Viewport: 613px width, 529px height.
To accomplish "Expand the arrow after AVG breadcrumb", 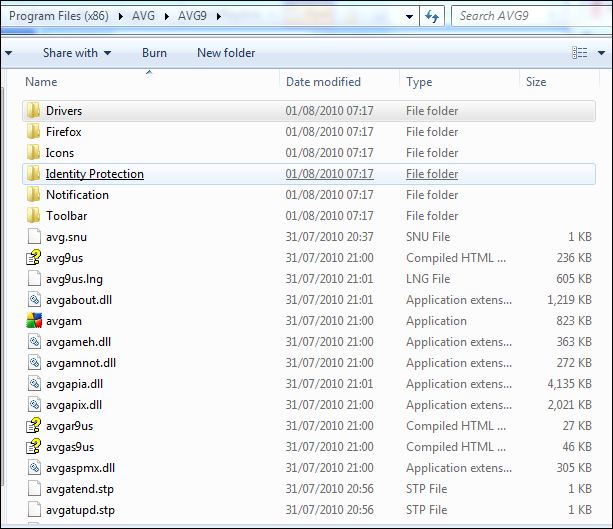I will coord(167,16).
